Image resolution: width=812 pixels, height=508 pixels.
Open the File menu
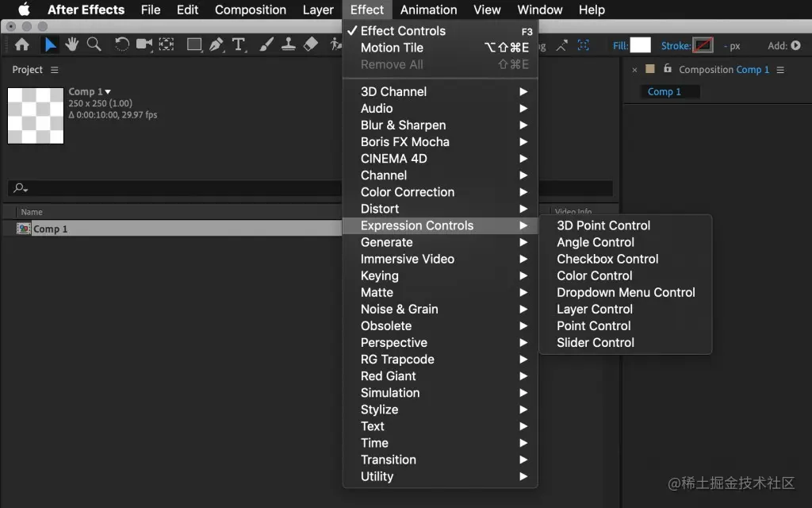click(x=151, y=10)
